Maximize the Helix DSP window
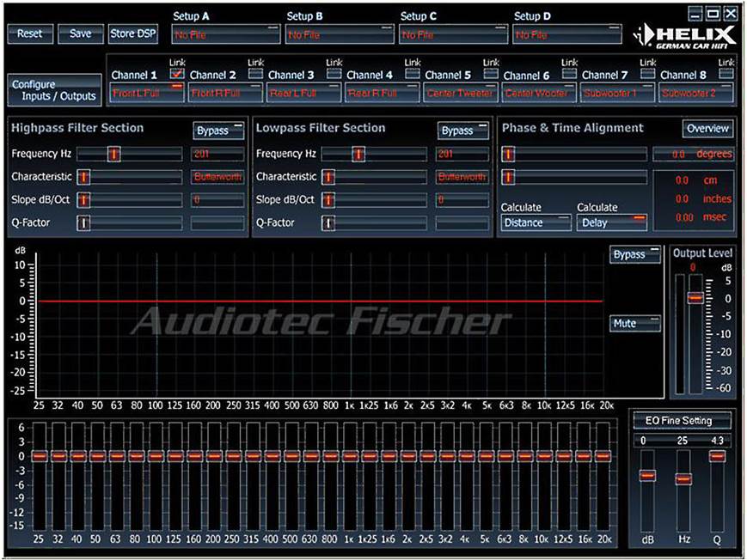747x560 pixels. [713, 14]
